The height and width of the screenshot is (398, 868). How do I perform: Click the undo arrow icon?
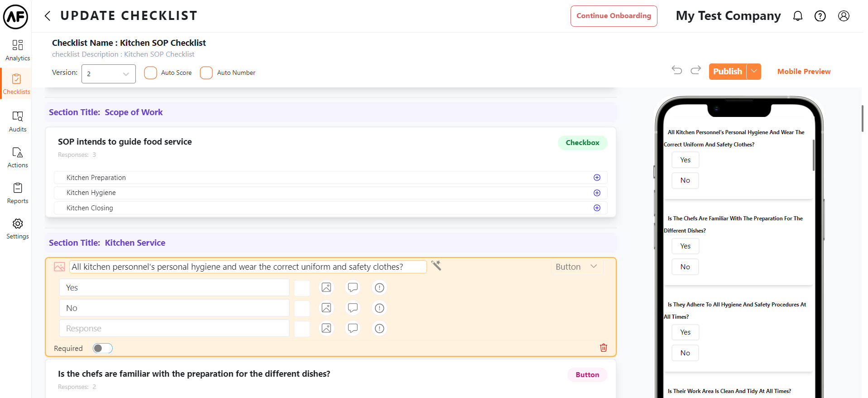click(x=677, y=70)
